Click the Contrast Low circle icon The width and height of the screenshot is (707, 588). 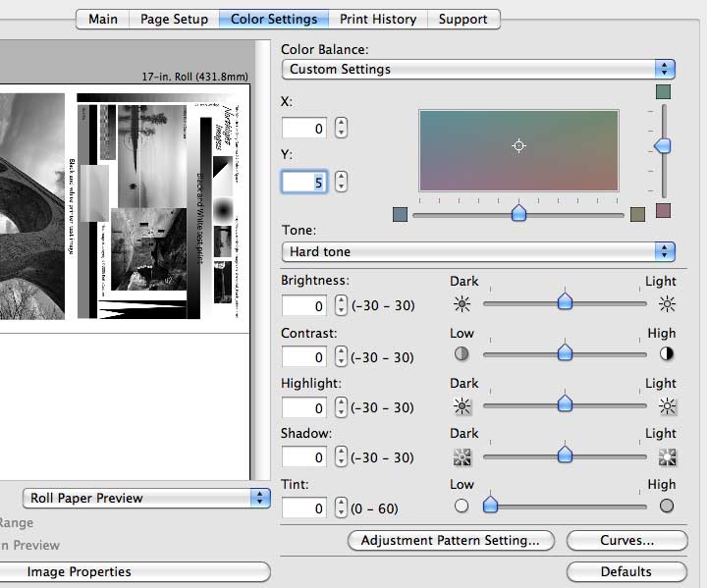coord(462,354)
